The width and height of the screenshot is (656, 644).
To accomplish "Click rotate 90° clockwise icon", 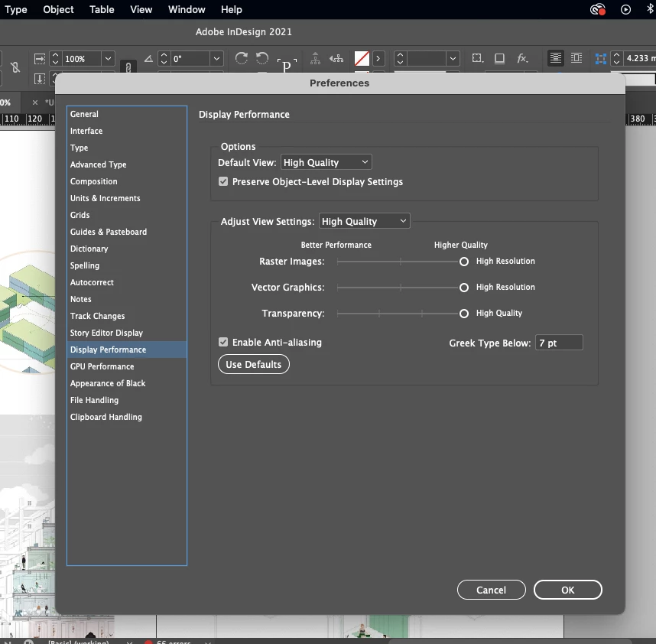I will [x=242, y=58].
